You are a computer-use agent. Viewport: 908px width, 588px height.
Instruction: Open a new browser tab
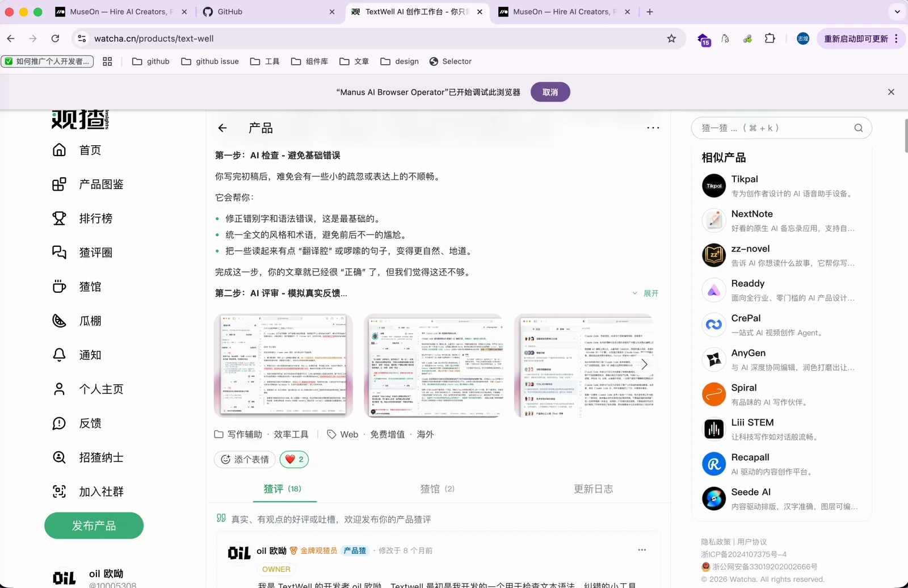(x=650, y=11)
